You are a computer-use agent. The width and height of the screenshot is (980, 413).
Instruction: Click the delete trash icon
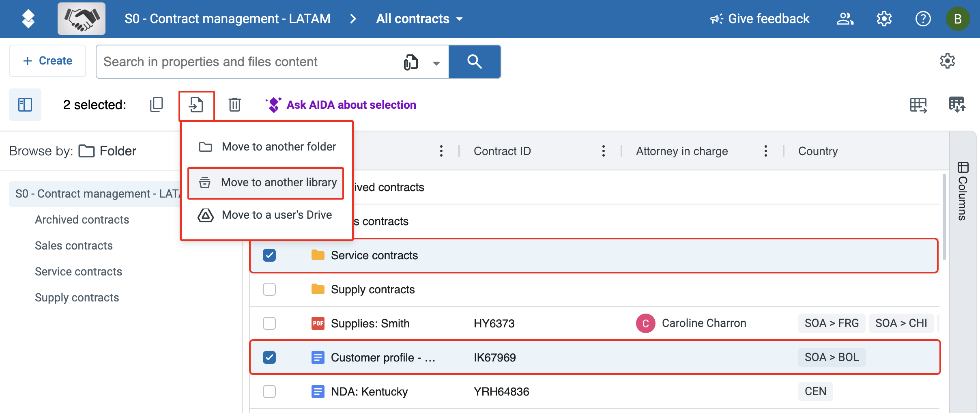coord(234,105)
